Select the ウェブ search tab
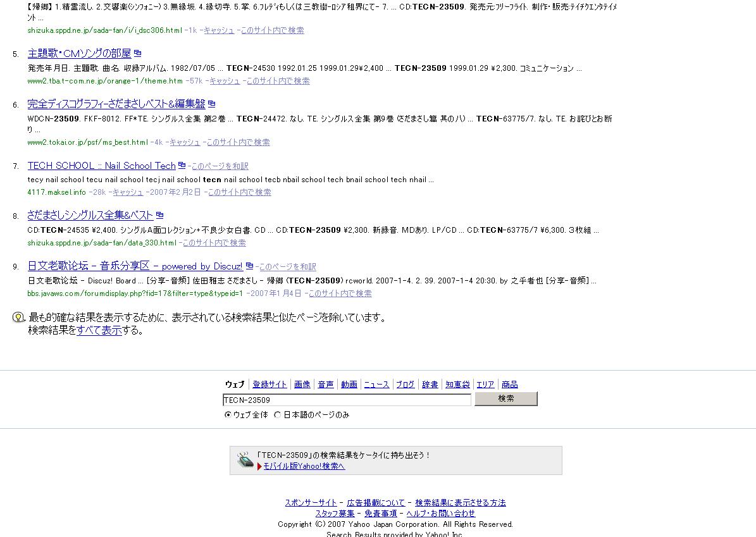The width and height of the screenshot is (756, 537). [235, 384]
